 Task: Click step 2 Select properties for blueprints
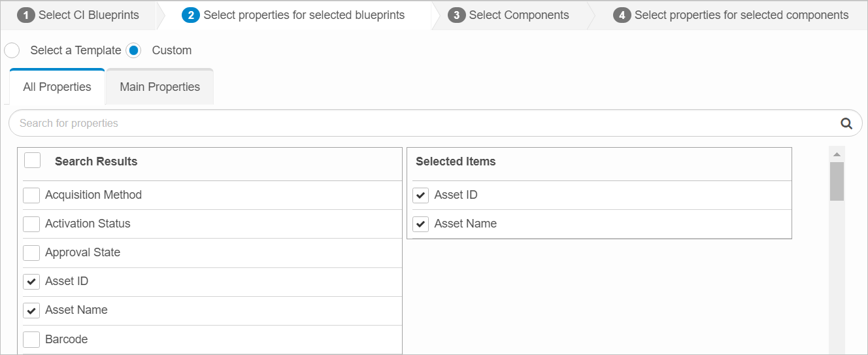[293, 15]
